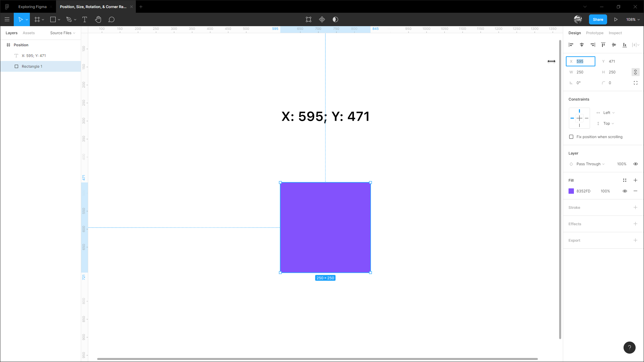Enable Fix position when scrolling
The height and width of the screenshot is (362, 644).
571,137
